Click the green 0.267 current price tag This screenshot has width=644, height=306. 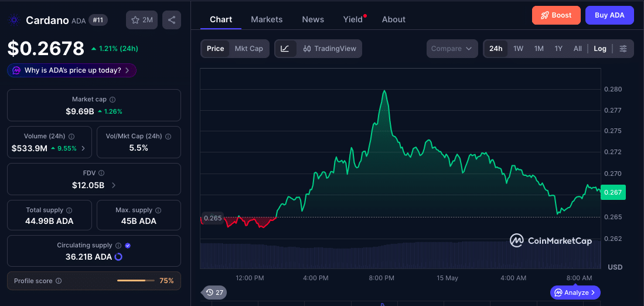coord(613,192)
